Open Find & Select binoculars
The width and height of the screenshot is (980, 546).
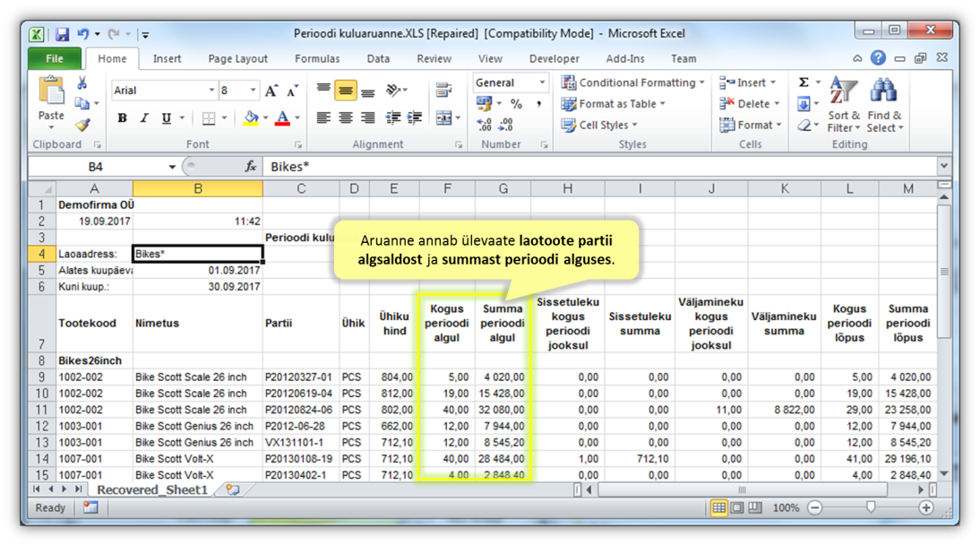[884, 104]
